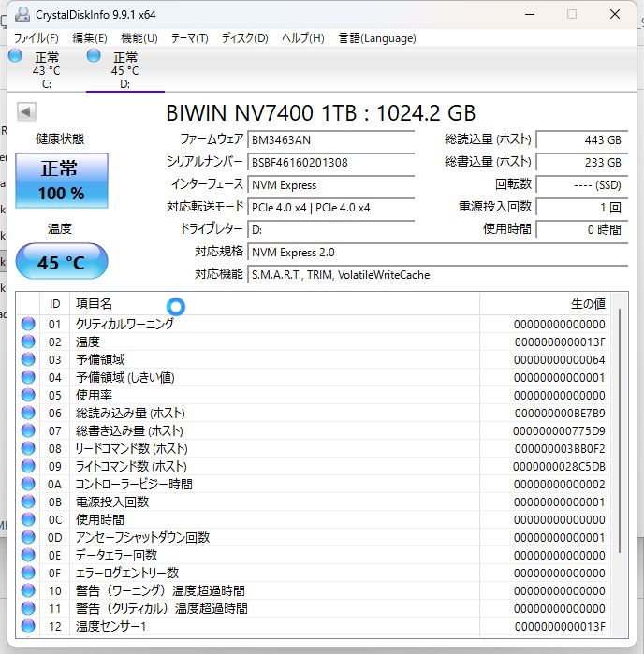Minimize the CrystalDiskInfo window
The height and width of the screenshot is (654, 644).
(x=530, y=14)
